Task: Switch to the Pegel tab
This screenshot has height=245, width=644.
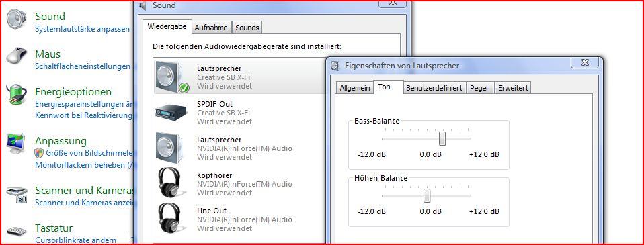Action: 480,88
